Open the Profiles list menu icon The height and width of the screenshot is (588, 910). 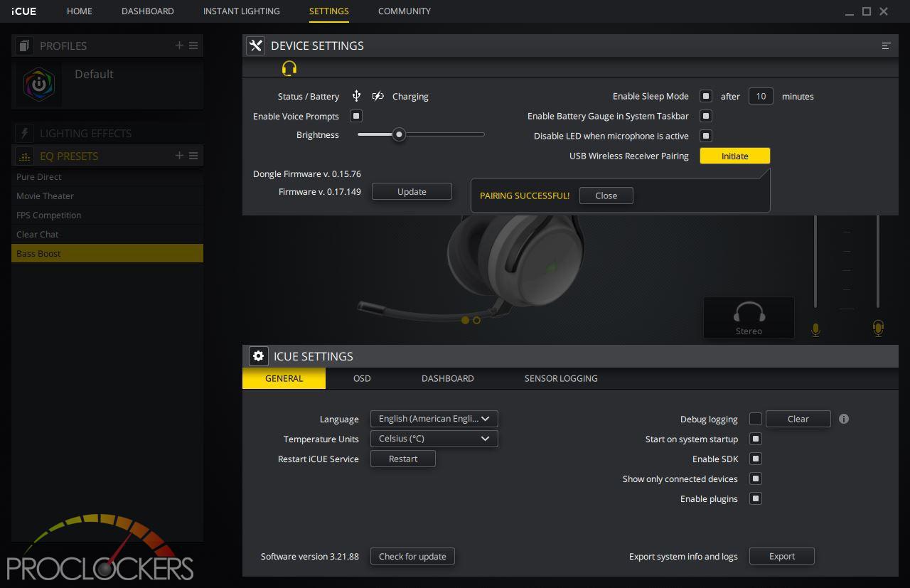[193, 46]
